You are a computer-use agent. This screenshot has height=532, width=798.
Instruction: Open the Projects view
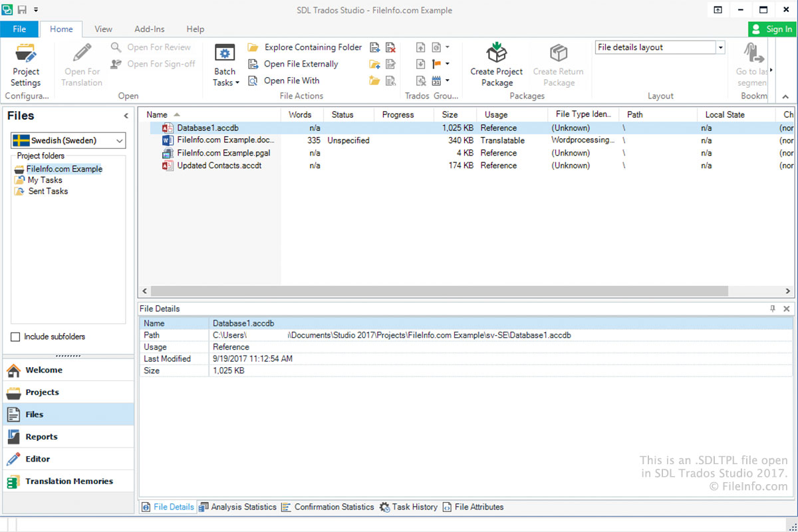(x=68, y=392)
